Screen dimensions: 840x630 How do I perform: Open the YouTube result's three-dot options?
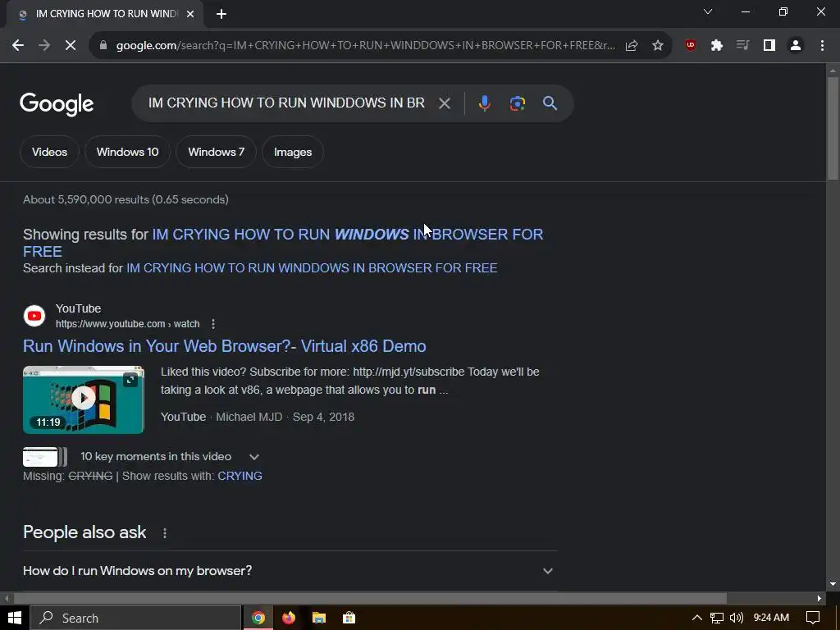tap(213, 323)
